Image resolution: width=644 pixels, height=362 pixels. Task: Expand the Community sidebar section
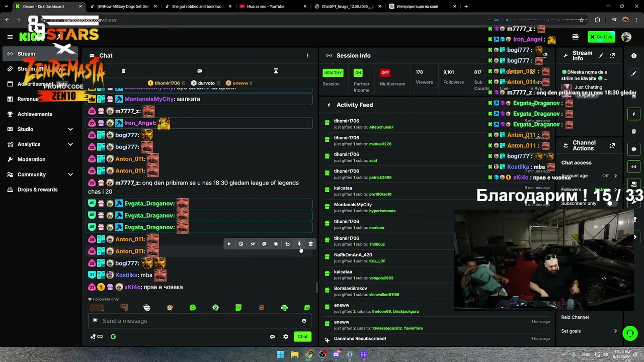point(70,174)
